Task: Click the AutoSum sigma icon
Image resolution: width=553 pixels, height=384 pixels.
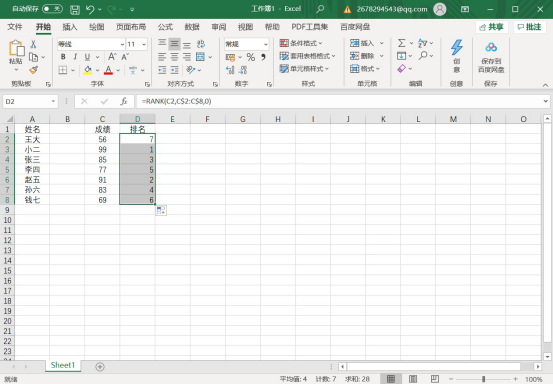Action: click(401, 43)
